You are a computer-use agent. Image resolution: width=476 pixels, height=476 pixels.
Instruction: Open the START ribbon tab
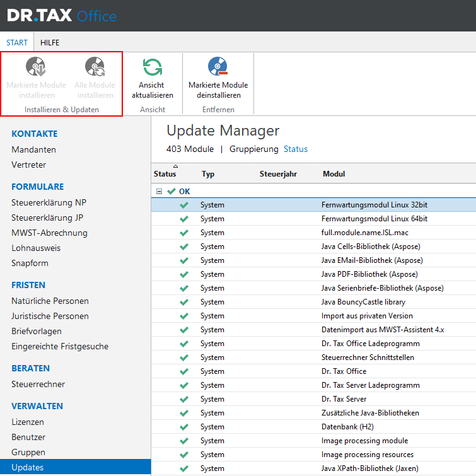[x=17, y=43]
